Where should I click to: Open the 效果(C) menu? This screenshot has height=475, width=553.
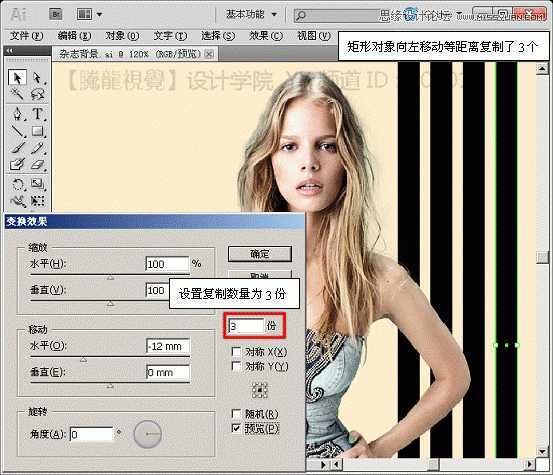266,36
